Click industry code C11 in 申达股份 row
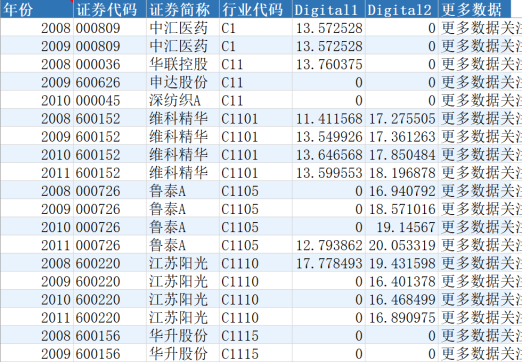Screen dimensions: 523x363 click(256, 82)
